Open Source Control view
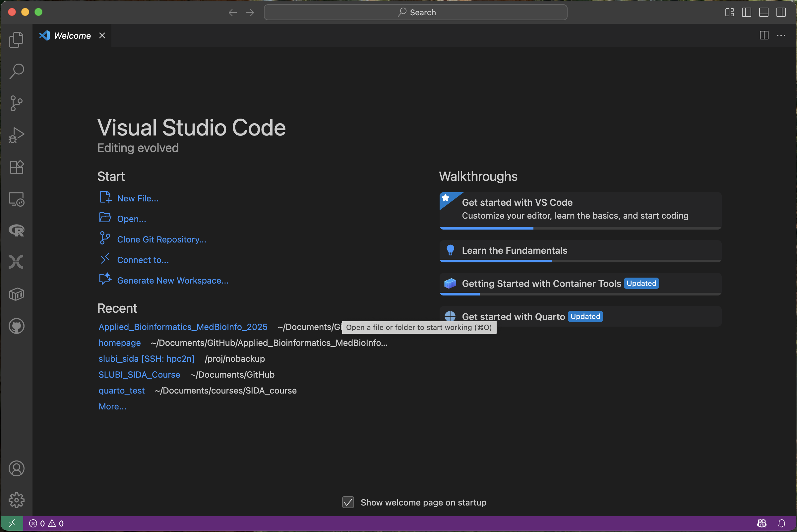The height and width of the screenshot is (532, 797). click(16, 103)
